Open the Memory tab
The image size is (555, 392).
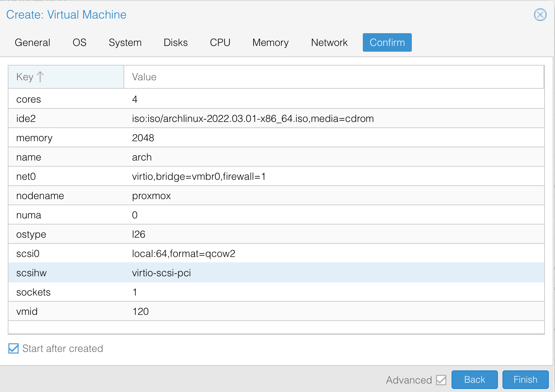[x=271, y=42]
